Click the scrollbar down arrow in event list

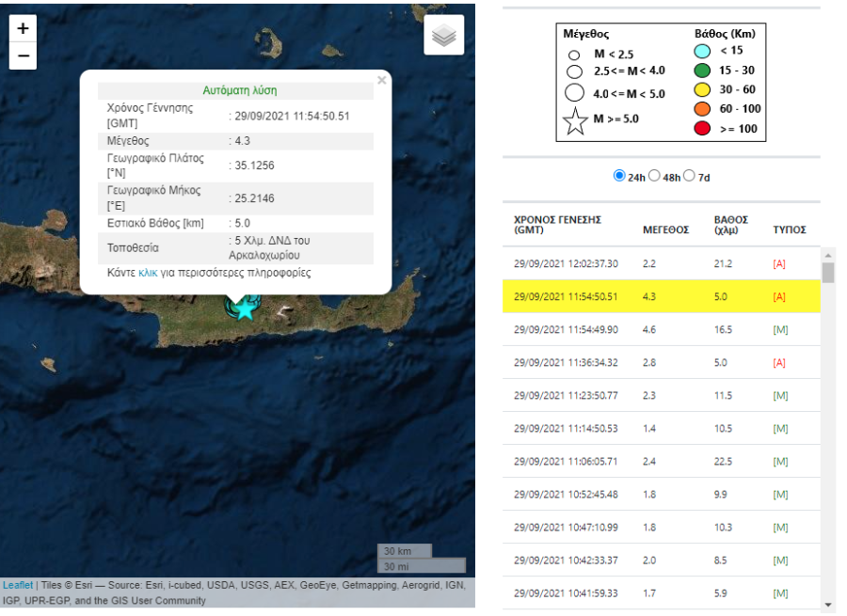point(828,606)
